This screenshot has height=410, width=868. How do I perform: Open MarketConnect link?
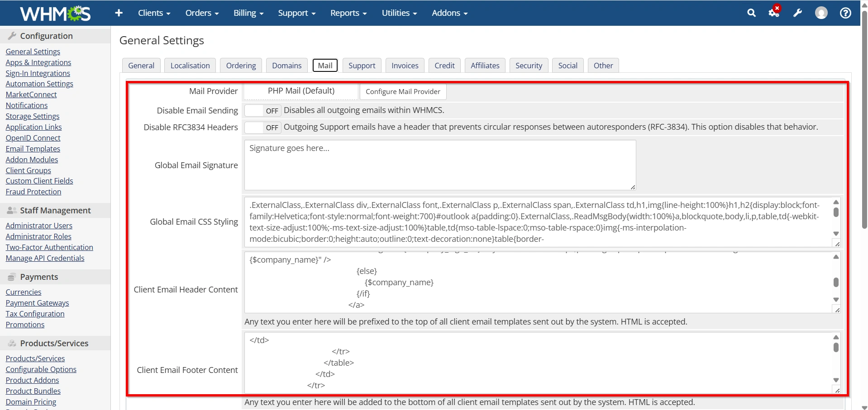pos(31,94)
